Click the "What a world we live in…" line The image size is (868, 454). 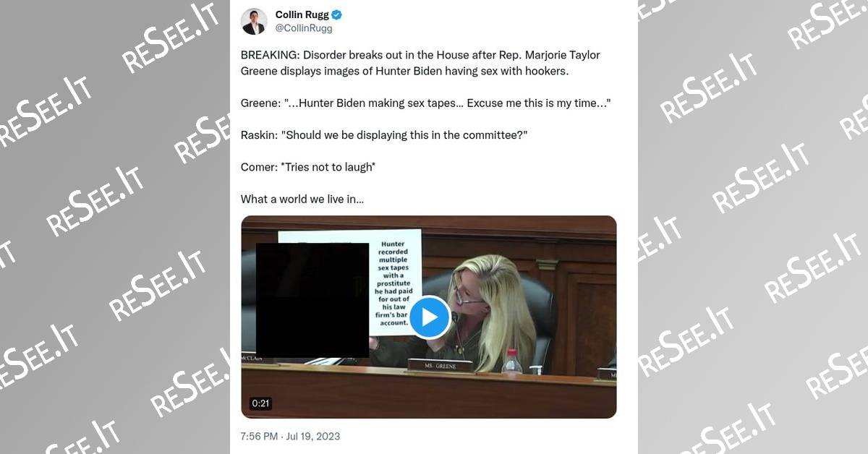pos(302,199)
